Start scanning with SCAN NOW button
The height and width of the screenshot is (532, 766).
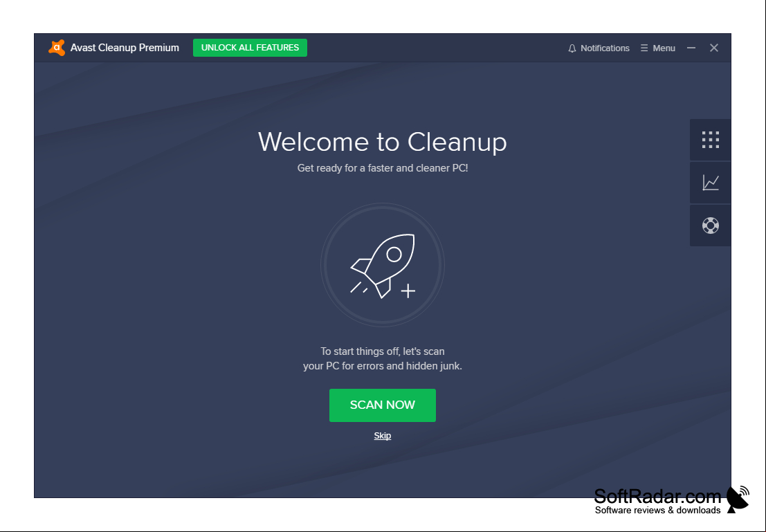[x=383, y=405]
